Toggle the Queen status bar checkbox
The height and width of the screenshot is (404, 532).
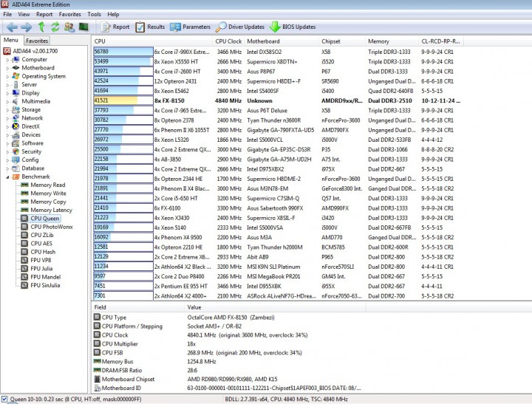(4, 400)
